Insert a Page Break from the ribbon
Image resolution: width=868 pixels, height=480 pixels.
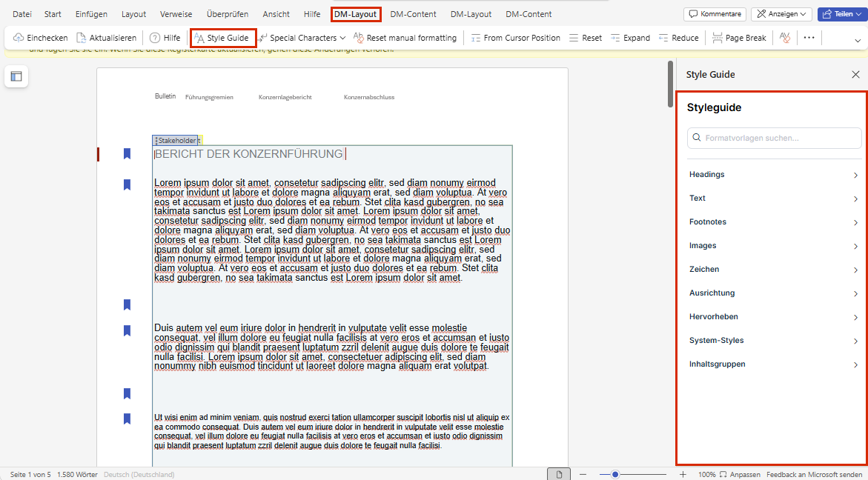[x=740, y=39]
